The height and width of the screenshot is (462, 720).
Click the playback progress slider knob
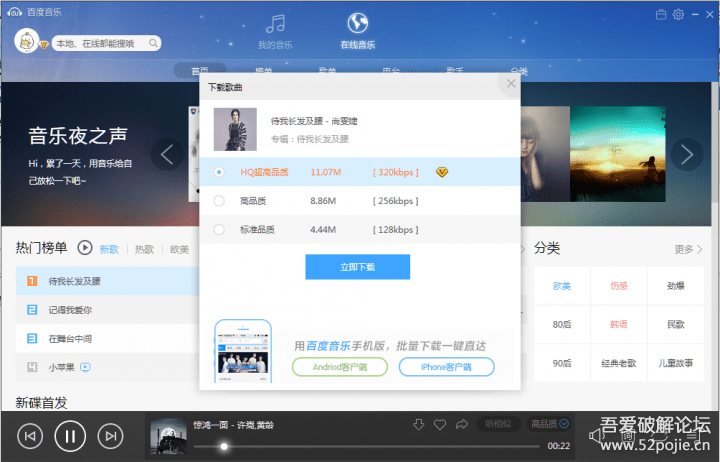(x=224, y=446)
